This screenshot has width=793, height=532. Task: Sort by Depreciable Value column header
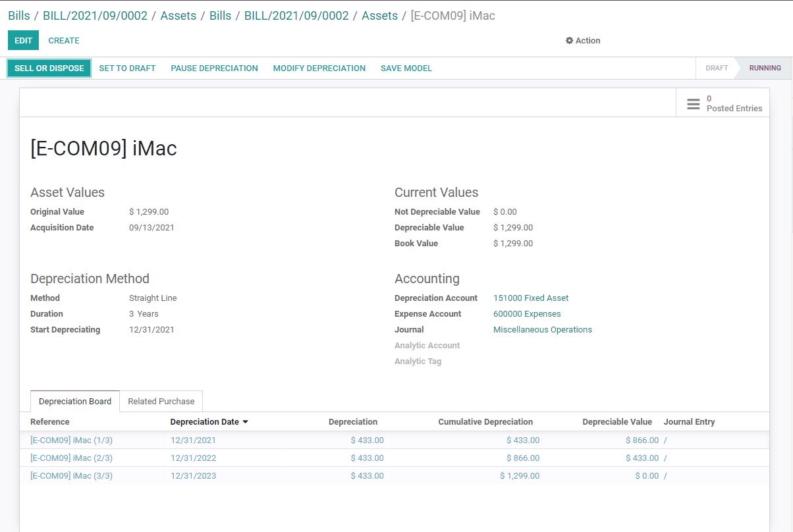[x=617, y=422]
